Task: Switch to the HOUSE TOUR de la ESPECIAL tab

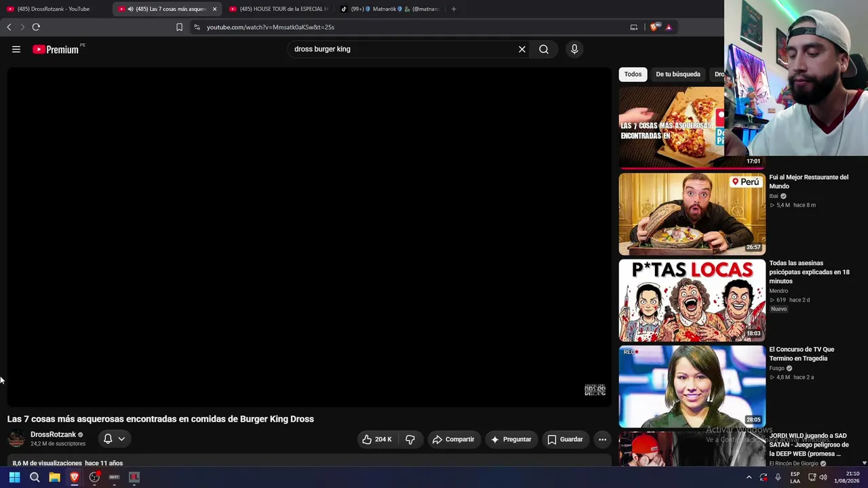Action: point(279,9)
